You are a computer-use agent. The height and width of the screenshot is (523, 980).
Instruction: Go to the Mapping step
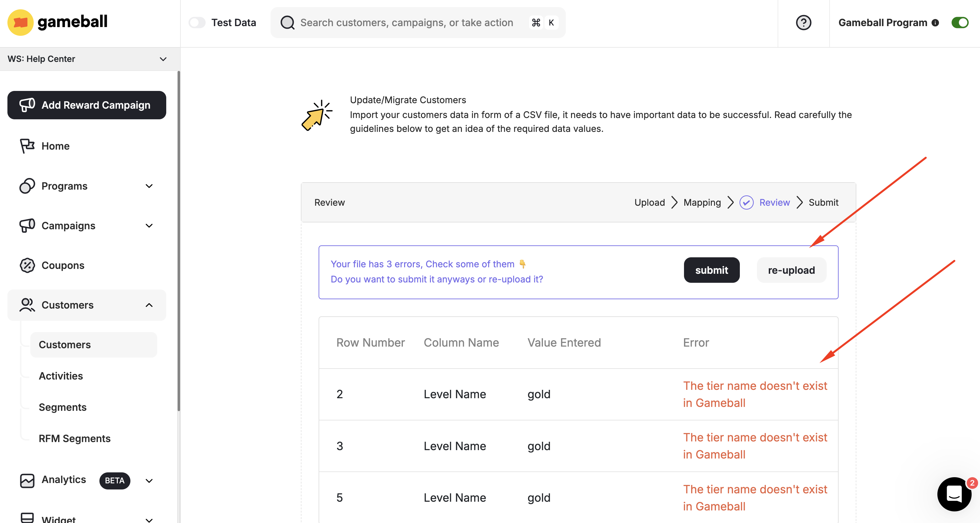(702, 202)
